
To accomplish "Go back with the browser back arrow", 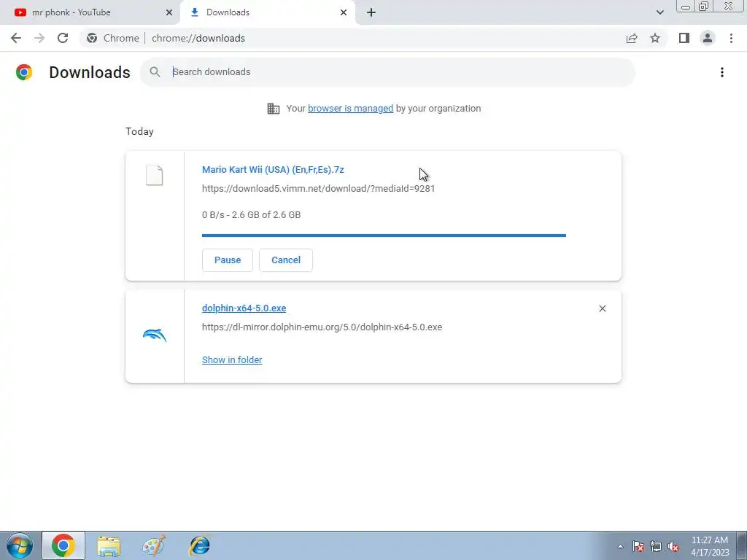I will (x=16, y=38).
